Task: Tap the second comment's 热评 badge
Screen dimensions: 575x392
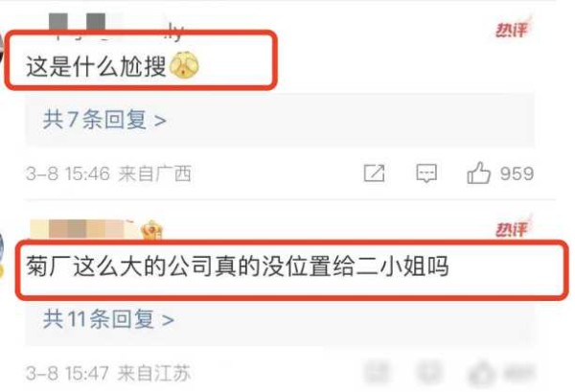Action: coord(513,228)
